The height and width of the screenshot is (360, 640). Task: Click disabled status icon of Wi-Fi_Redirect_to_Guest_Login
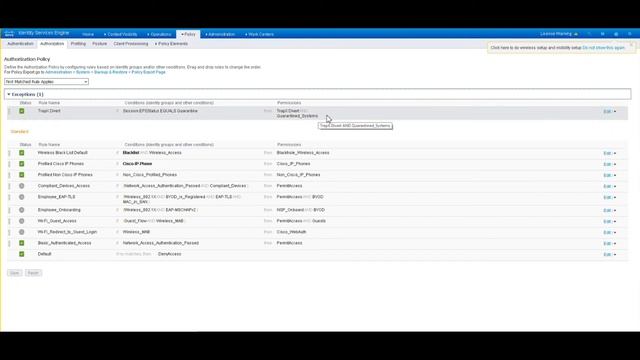point(22,232)
